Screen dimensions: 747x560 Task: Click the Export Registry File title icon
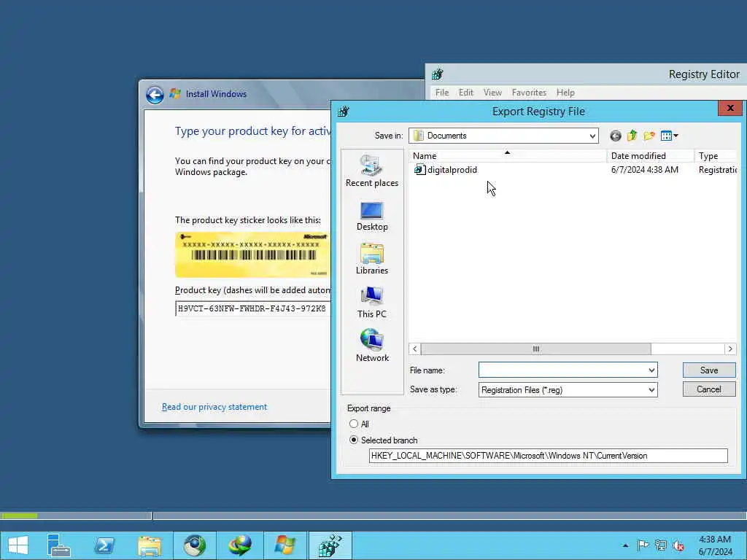[344, 112]
